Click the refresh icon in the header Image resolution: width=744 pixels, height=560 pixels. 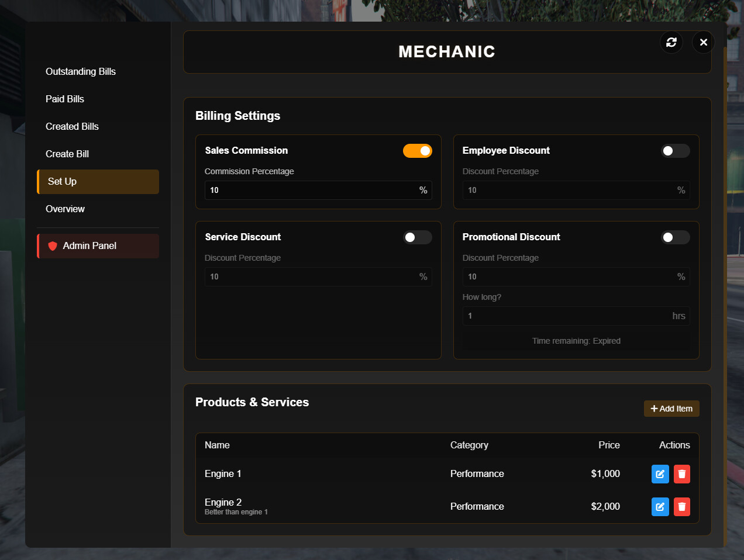[671, 42]
